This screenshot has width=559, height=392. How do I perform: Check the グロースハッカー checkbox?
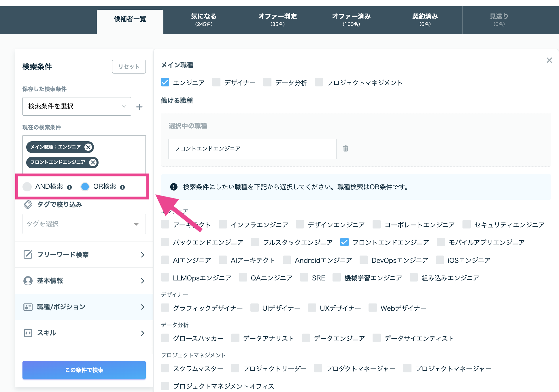pos(165,338)
